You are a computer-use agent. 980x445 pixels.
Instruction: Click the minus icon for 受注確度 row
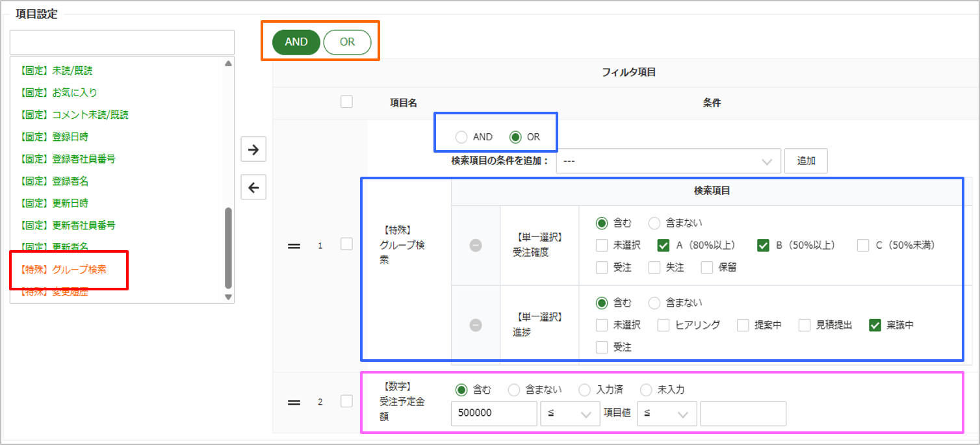tap(476, 246)
